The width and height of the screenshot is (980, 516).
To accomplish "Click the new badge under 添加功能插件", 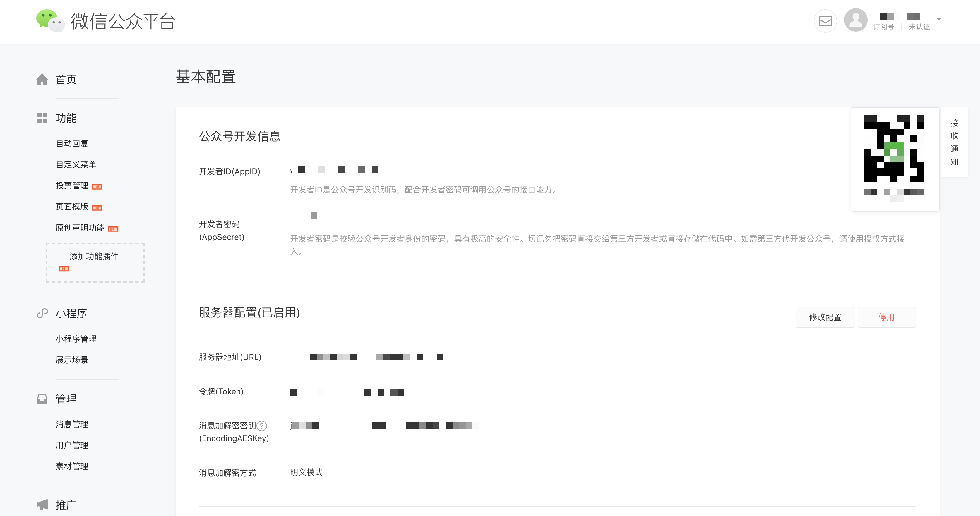I will 64,269.
